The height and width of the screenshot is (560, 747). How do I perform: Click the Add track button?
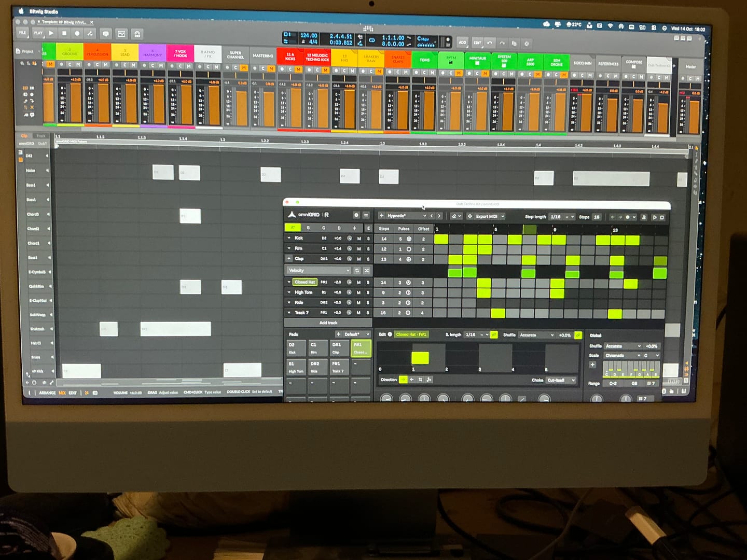point(328,323)
